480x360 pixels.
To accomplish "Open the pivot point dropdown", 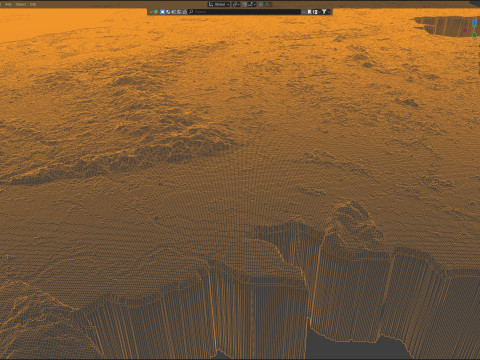I will (x=236, y=4).
